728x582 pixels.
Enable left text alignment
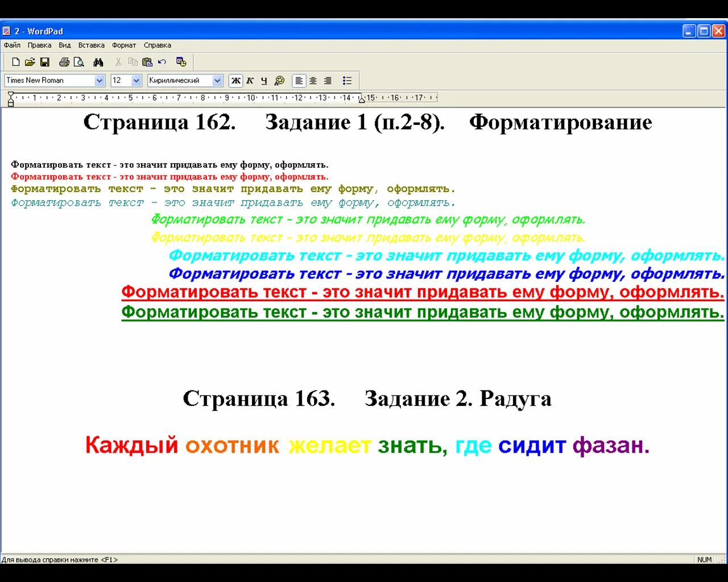click(299, 81)
